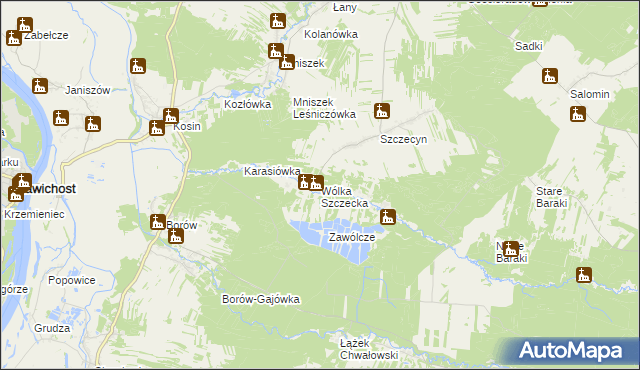Click the church marker left of Borów label
Viewport: 640px width, 370px height.
point(158,222)
